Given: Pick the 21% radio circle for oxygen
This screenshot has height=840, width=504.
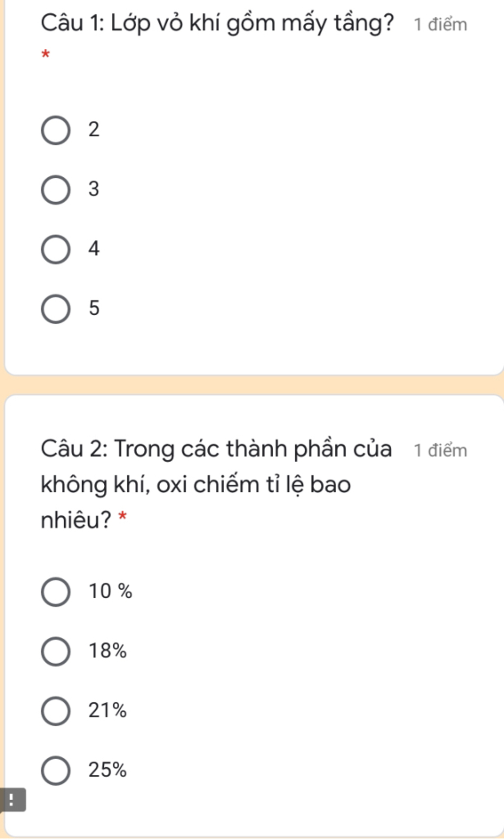Looking at the screenshot, I should pos(56,711).
